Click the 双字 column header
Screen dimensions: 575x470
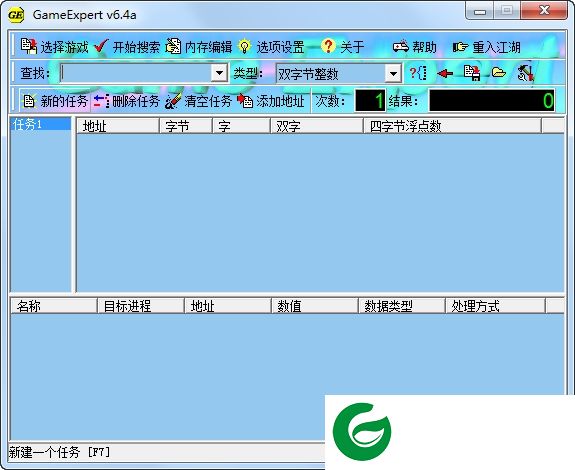[317, 126]
